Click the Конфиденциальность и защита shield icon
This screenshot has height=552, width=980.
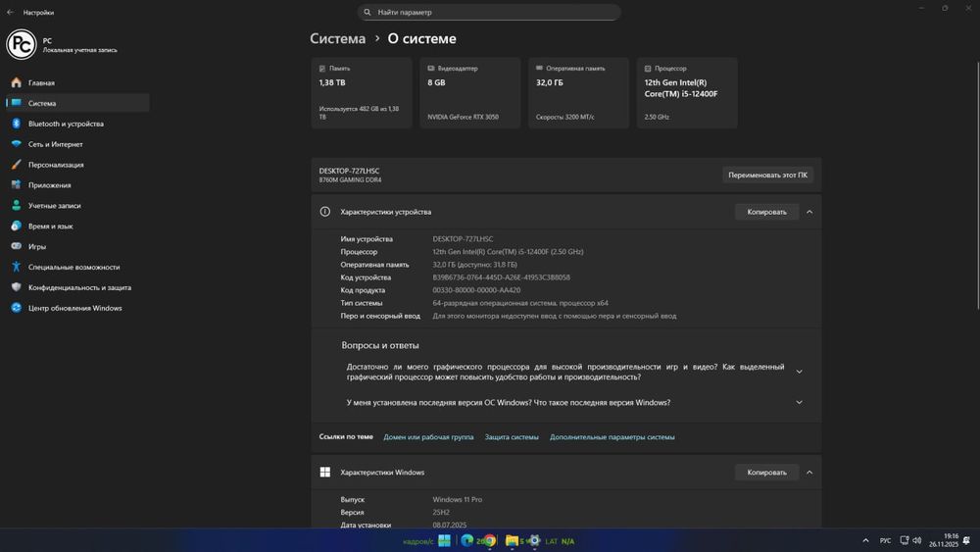[17, 287]
